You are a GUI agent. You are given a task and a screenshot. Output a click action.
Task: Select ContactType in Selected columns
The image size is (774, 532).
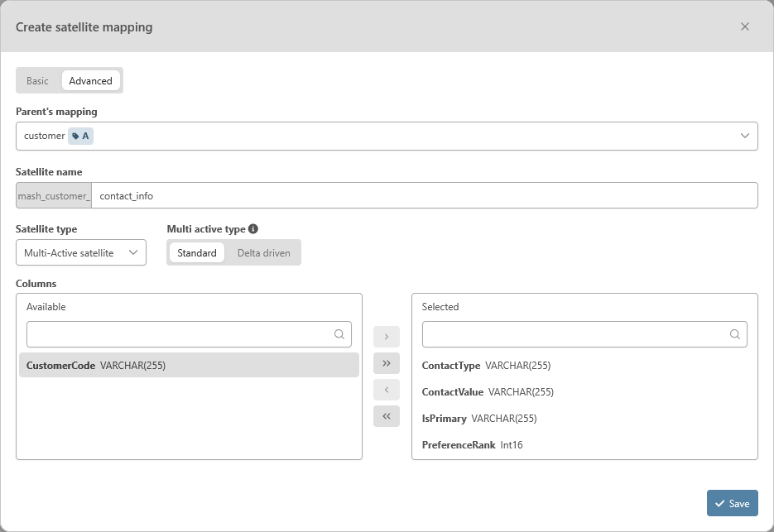coord(486,365)
